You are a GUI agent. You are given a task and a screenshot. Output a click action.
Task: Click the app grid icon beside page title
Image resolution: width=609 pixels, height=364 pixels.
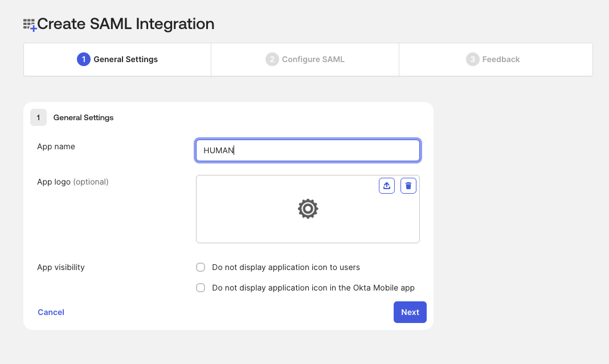[x=30, y=24]
